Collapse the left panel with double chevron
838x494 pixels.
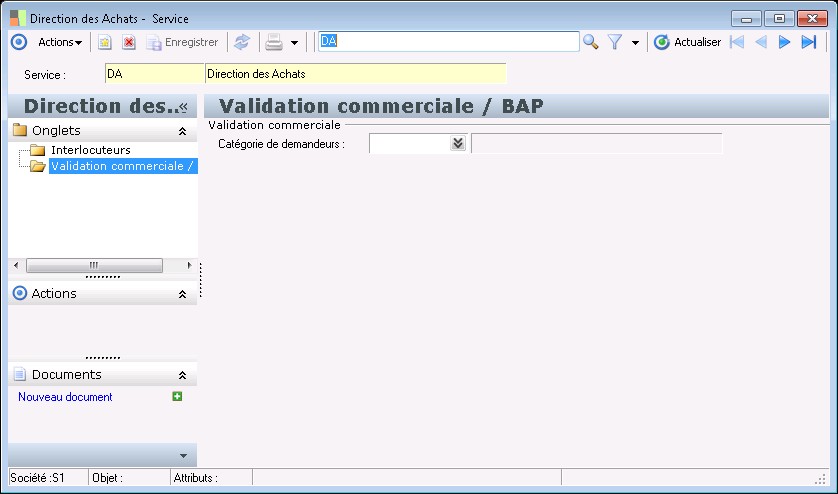(183, 107)
